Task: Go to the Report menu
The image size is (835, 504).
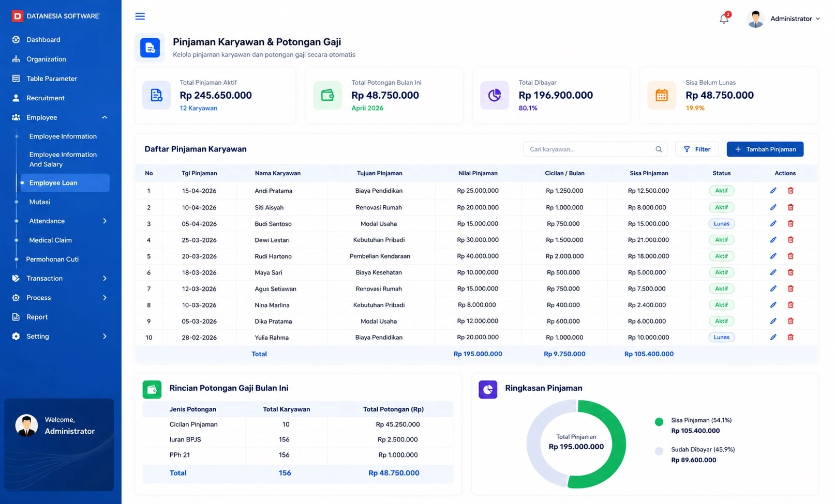Action: point(37,317)
